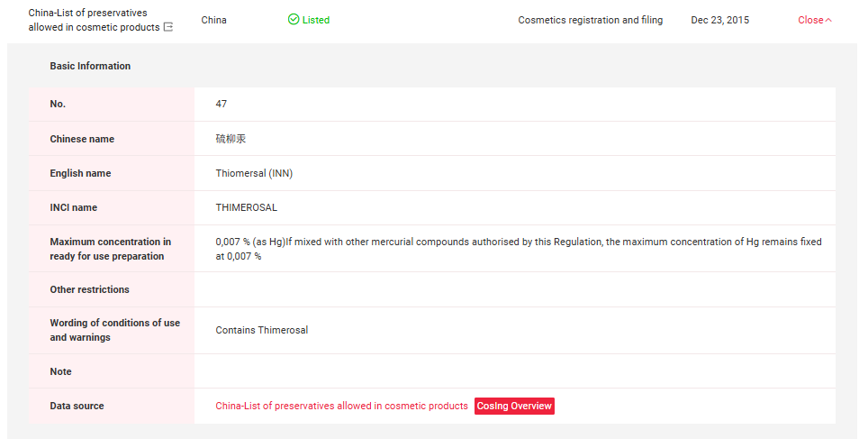
Task: Select the Contains Thimerosal warning text
Action: tap(261, 330)
